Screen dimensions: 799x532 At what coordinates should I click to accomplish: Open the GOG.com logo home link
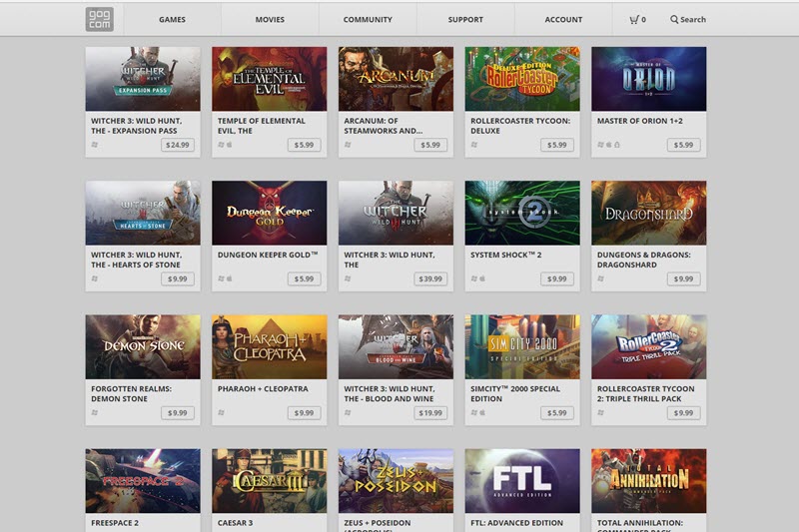99,19
